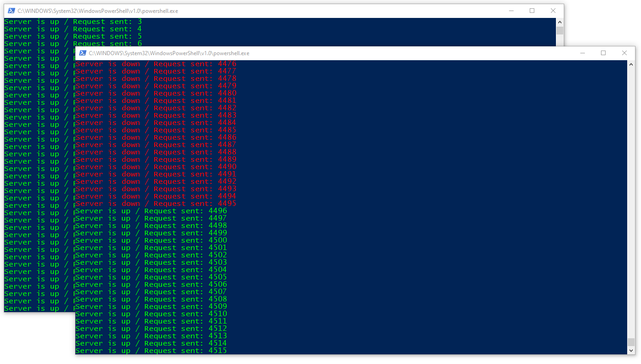Click line 'Server is up / Request sent: 4502'
Screen dimensions: 641x364
point(151,255)
